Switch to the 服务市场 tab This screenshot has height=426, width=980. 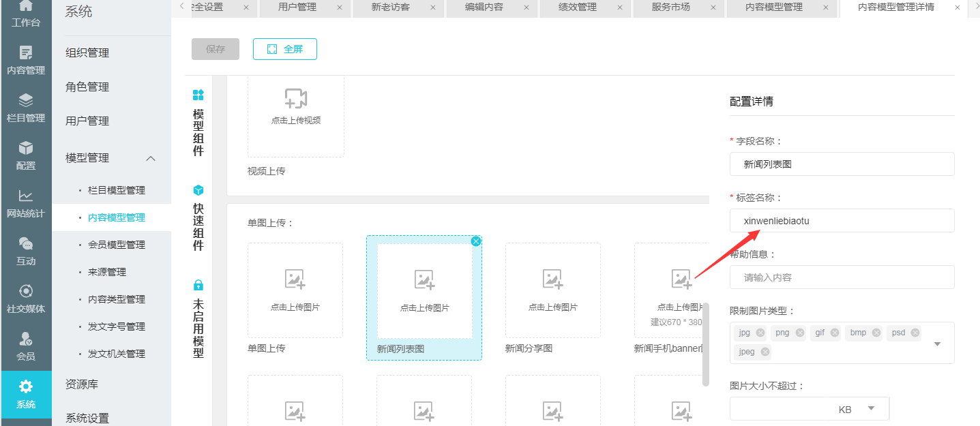click(x=671, y=7)
